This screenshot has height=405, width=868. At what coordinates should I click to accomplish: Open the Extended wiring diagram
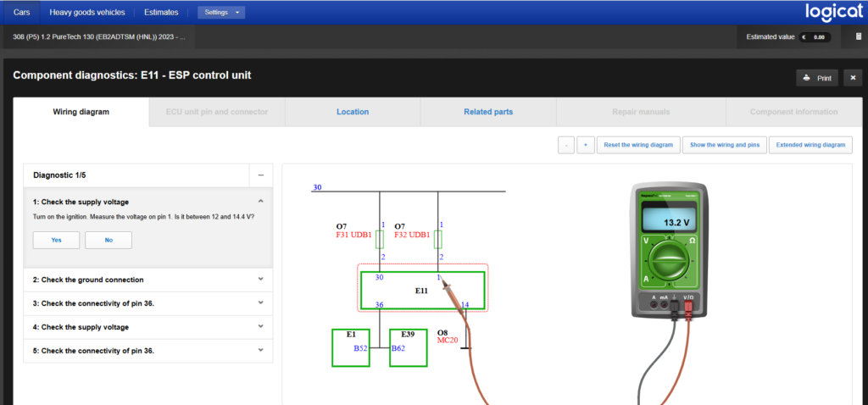coord(810,146)
